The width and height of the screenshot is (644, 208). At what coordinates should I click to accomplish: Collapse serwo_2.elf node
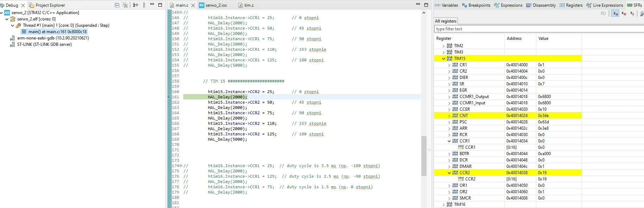coord(7,19)
